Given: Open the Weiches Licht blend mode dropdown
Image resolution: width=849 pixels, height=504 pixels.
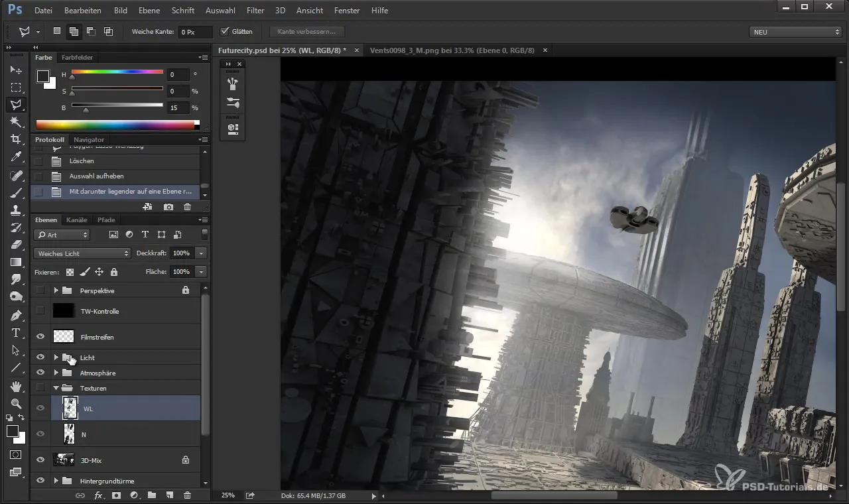Looking at the screenshot, I should pos(82,253).
